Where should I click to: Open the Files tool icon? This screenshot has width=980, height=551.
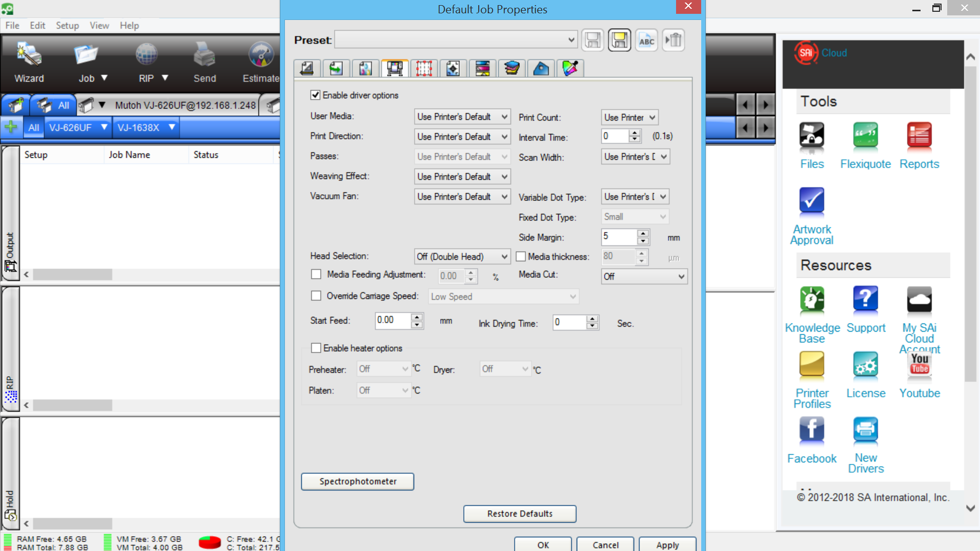point(812,136)
